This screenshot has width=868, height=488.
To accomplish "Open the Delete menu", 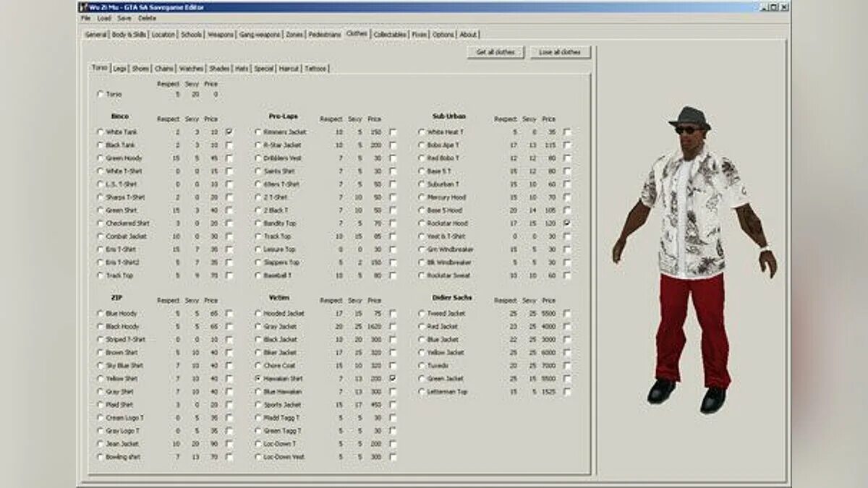I will (x=147, y=17).
